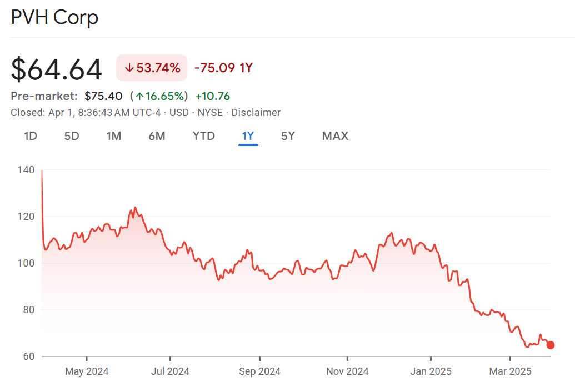Select the active 1Y tab
This screenshot has height=392, width=575.
pos(248,136)
